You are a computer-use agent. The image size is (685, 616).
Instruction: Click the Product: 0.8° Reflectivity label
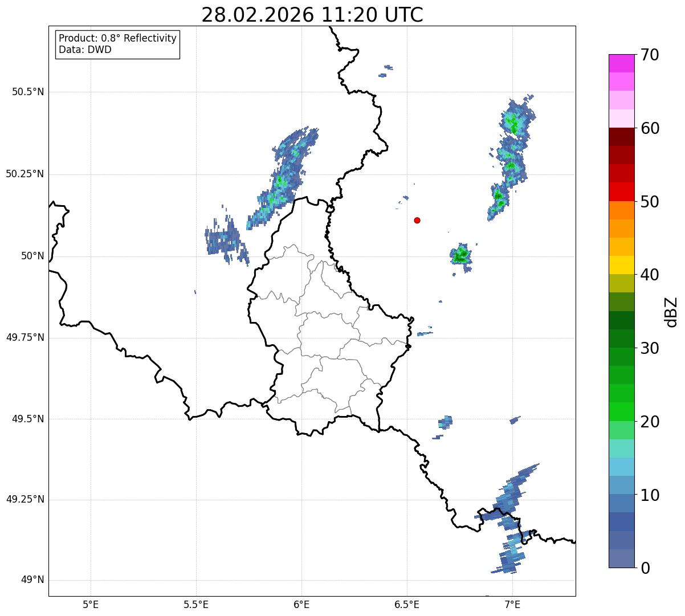118,38
